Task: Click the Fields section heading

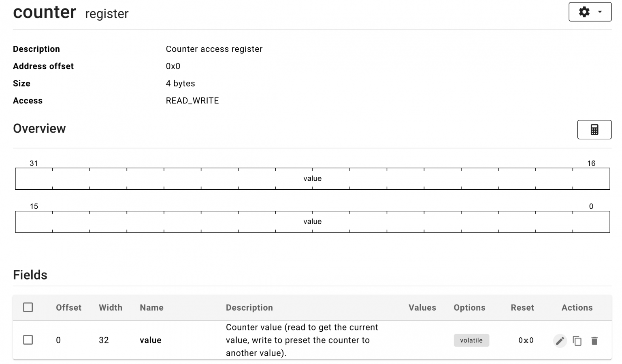Action: 30,275
